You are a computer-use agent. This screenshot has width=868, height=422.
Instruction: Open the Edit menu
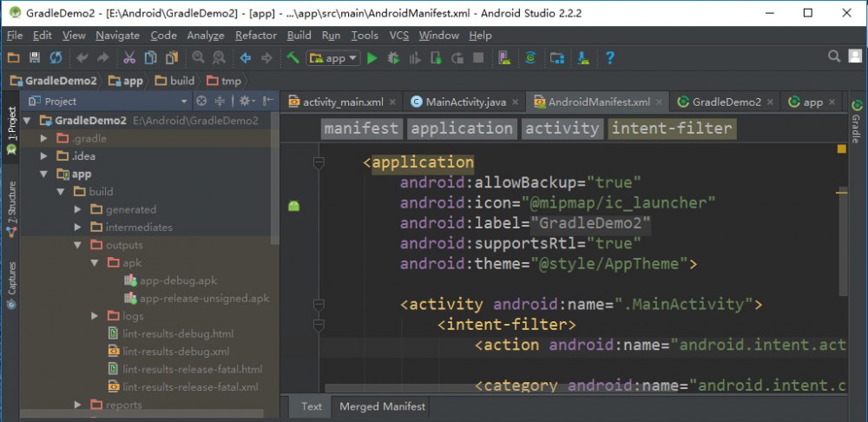42,36
